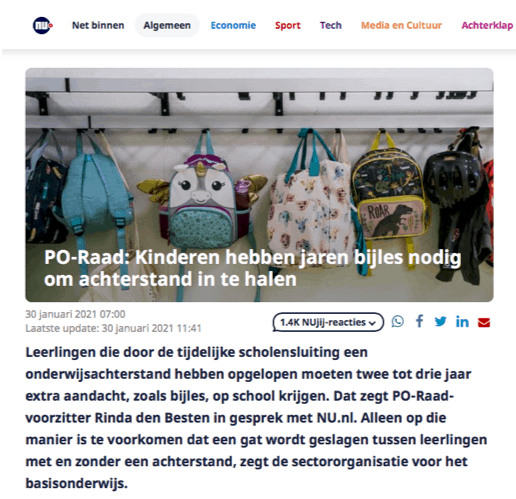
Task: Share article via WhatsApp icon
Action: click(x=397, y=322)
